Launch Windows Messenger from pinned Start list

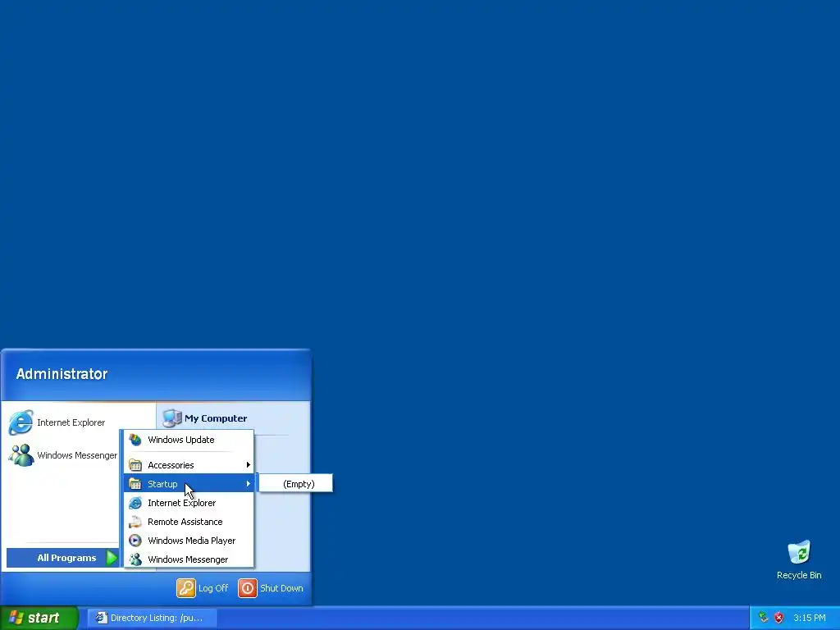(62, 455)
